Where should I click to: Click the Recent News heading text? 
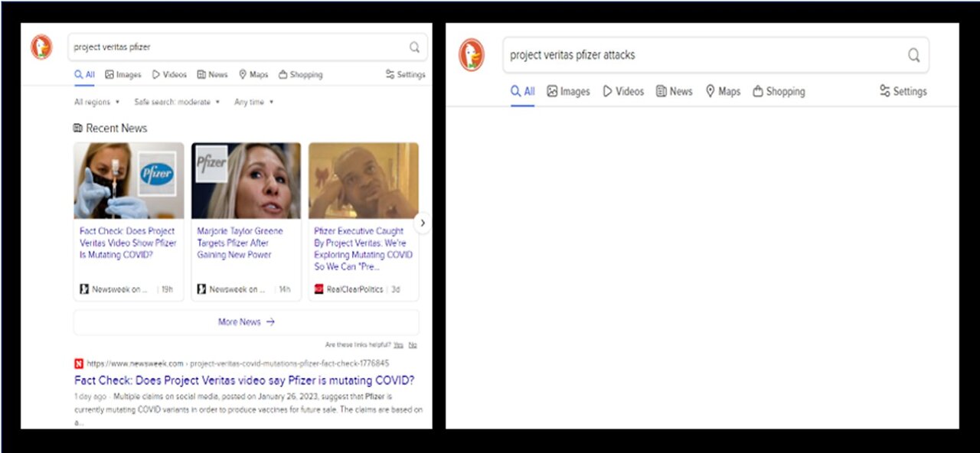click(x=116, y=128)
